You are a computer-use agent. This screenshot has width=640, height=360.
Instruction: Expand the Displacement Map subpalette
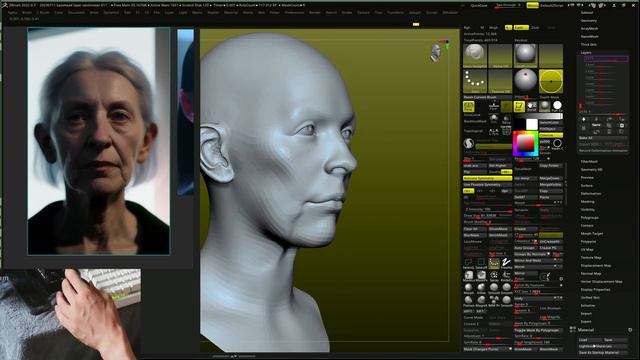(x=596, y=265)
